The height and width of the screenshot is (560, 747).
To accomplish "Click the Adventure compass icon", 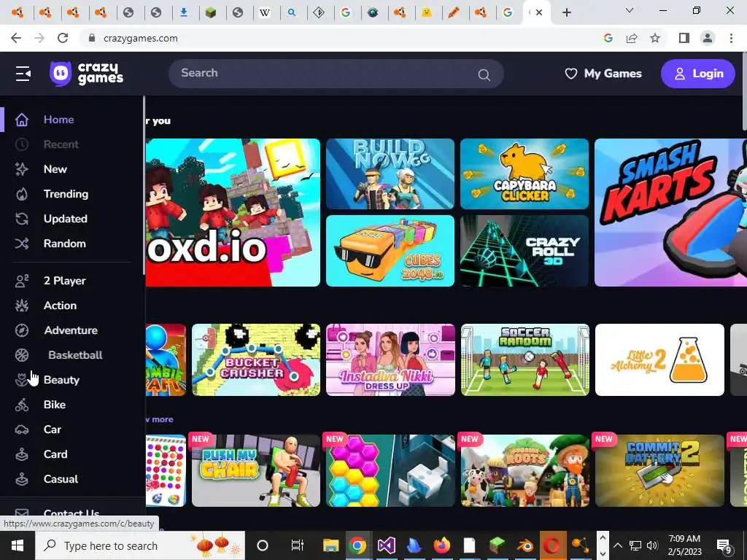I will point(22,330).
